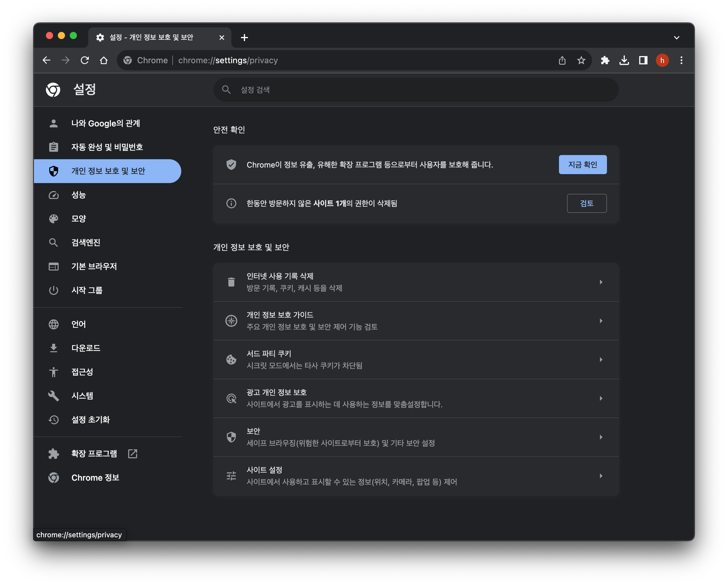Open the h profile avatar
This screenshot has width=728, height=585.
point(662,61)
